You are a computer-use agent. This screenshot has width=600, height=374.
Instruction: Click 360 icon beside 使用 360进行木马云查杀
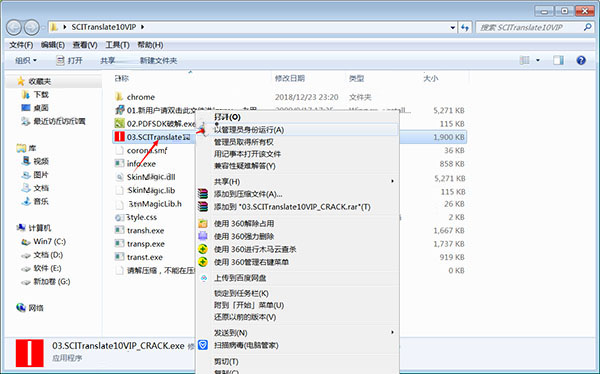[203, 249]
